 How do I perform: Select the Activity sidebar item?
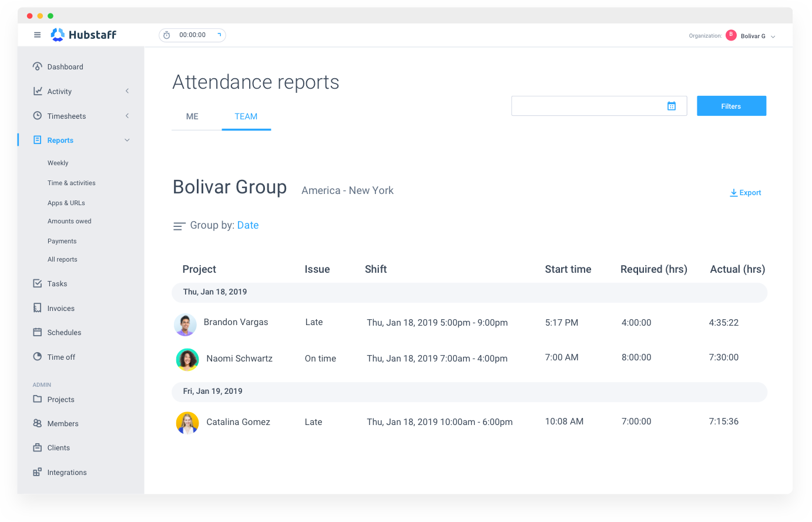coord(60,91)
